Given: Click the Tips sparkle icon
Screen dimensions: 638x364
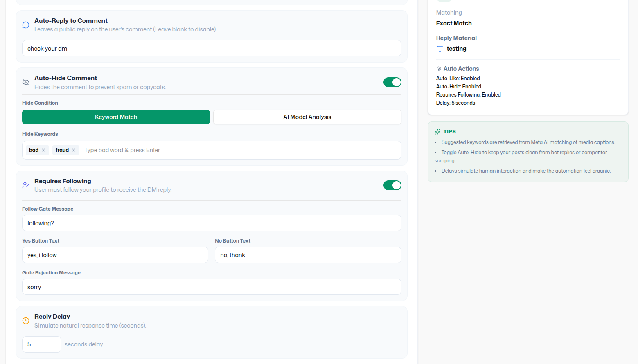Looking at the screenshot, I should (x=437, y=132).
